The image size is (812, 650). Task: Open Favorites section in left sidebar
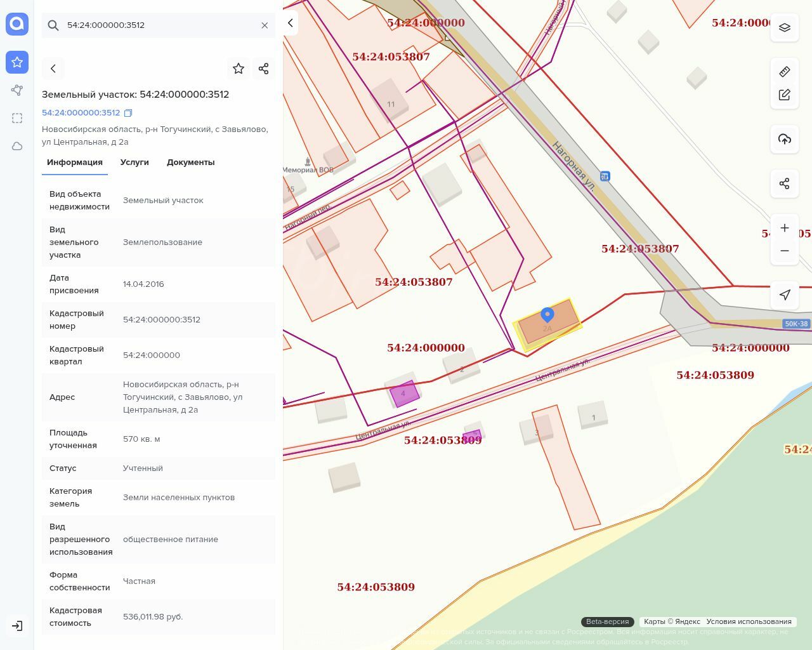pyautogui.click(x=17, y=62)
